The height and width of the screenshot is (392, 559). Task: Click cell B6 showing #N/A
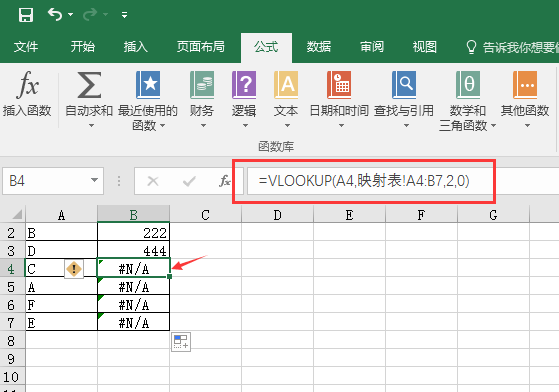click(x=133, y=304)
